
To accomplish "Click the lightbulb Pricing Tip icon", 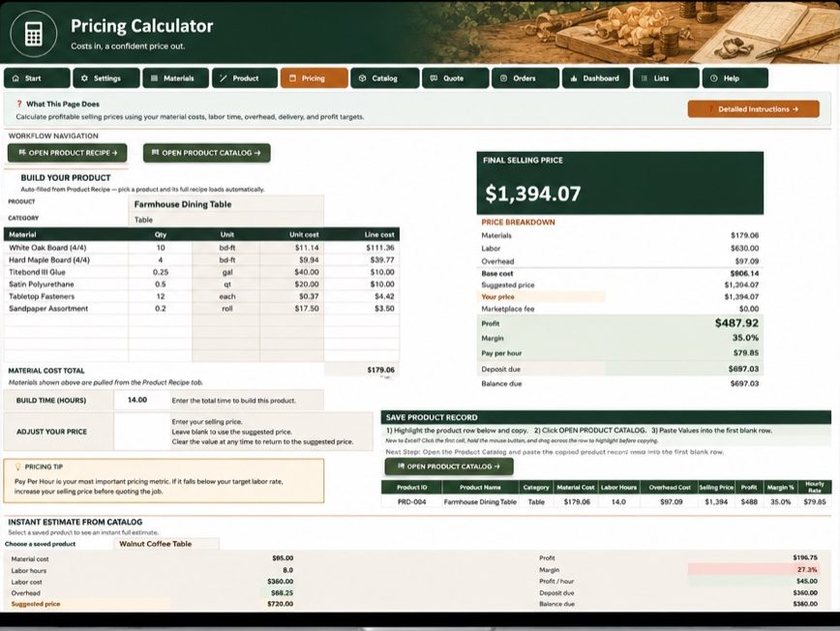I will pyautogui.click(x=17, y=466).
